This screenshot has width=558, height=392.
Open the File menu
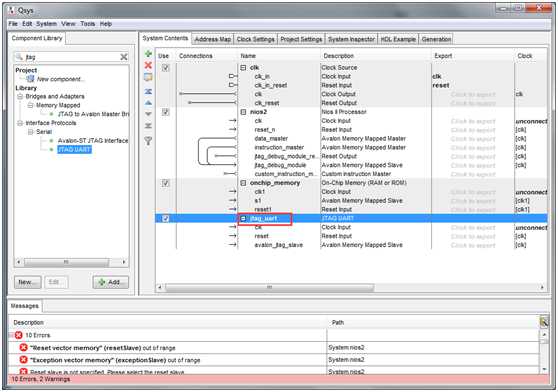coord(13,24)
